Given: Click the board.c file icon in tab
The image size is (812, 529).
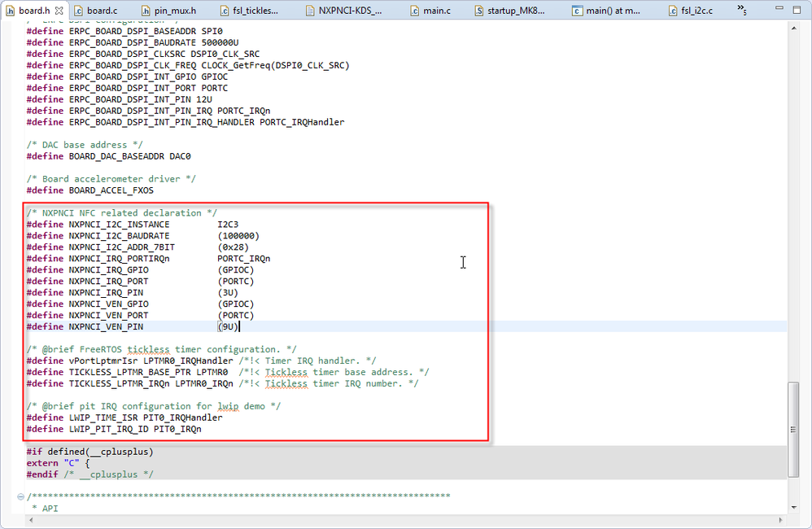Looking at the screenshot, I should point(78,11).
